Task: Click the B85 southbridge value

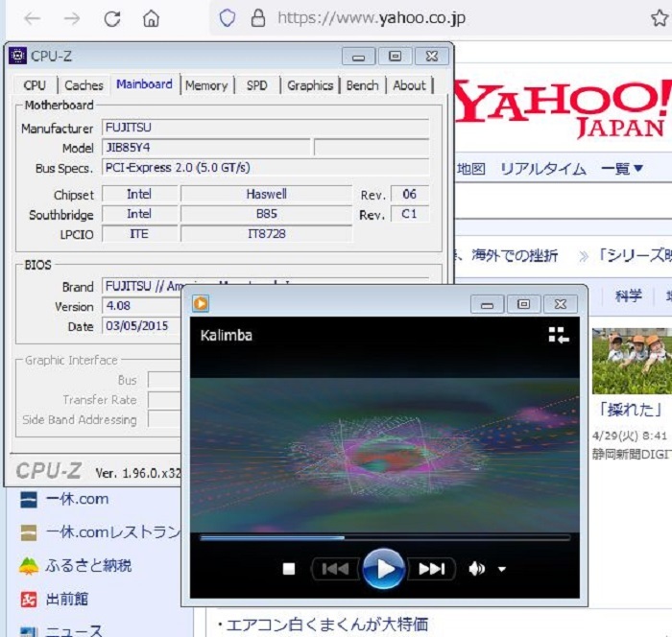Action: (x=266, y=214)
